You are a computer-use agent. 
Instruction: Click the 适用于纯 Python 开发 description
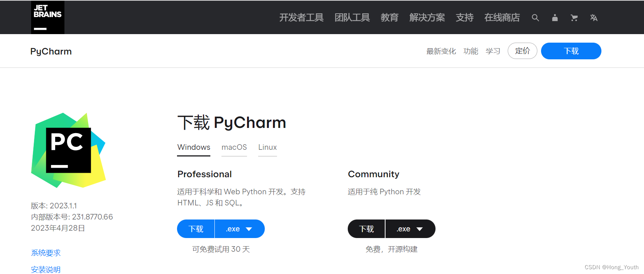(384, 192)
